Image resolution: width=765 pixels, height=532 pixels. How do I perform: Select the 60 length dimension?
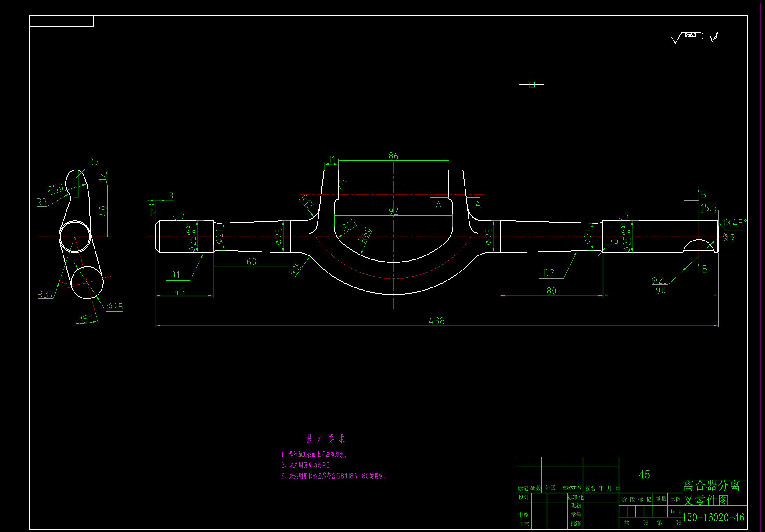tap(252, 262)
